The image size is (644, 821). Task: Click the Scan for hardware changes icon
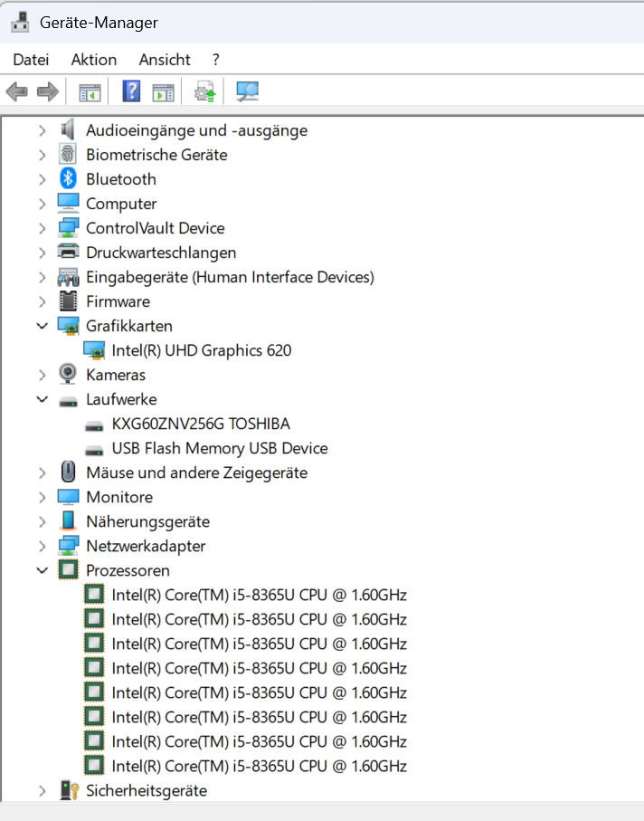pos(247,91)
